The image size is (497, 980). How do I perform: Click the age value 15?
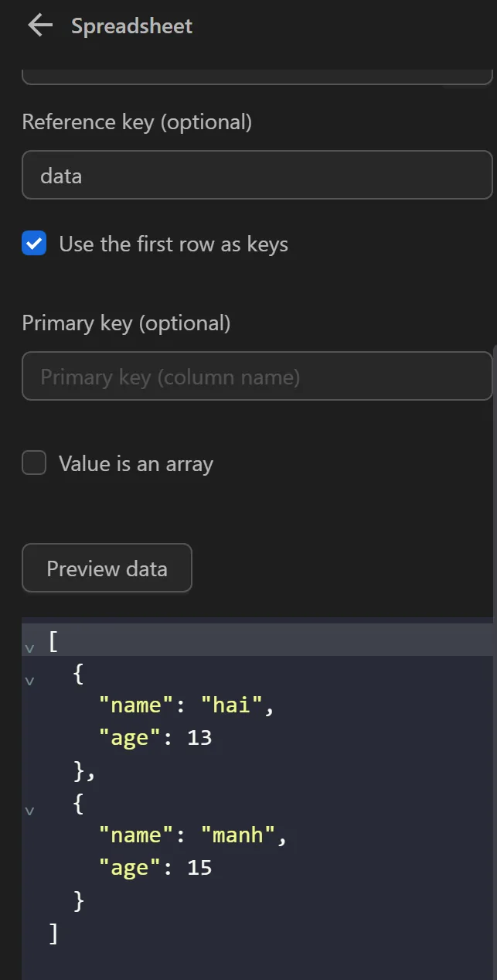203,867
